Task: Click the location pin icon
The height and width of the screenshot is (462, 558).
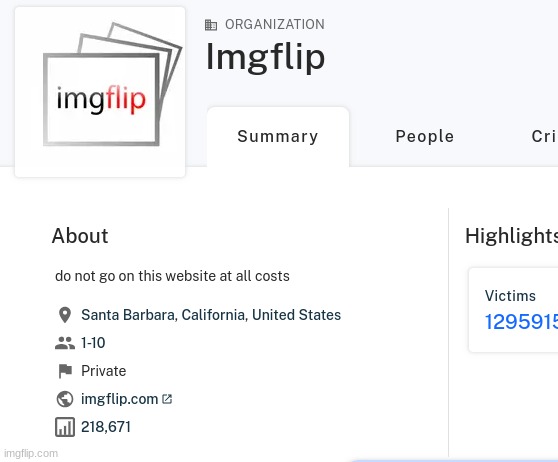Action: click(65, 315)
